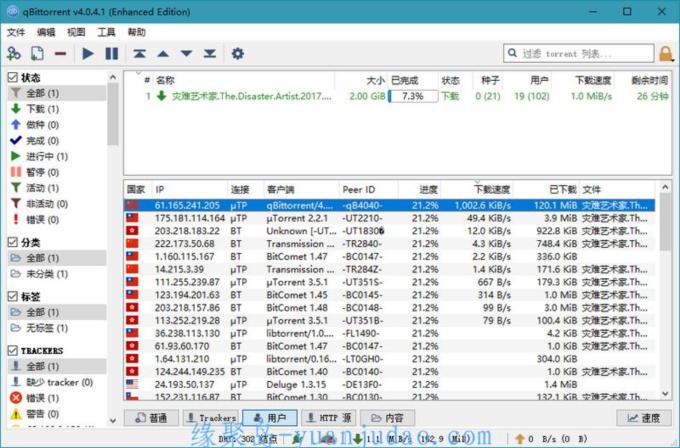Select 缺少 tracker (0) filter

click(x=57, y=383)
